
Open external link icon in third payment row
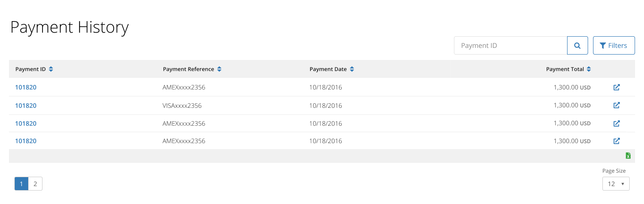(x=616, y=123)
